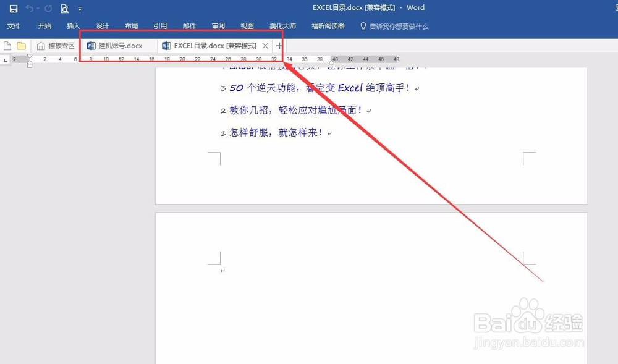
Task: Switch to the 布局 ribbon tab
Action: pyautogui.click(x=131, y=26)
